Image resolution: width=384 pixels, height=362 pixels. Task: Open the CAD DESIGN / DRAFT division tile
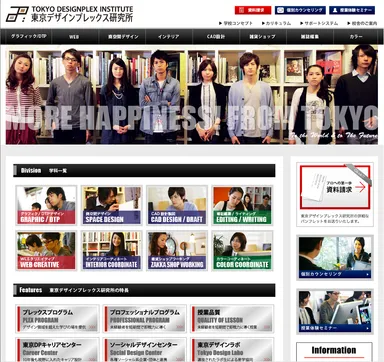[177, 205]
